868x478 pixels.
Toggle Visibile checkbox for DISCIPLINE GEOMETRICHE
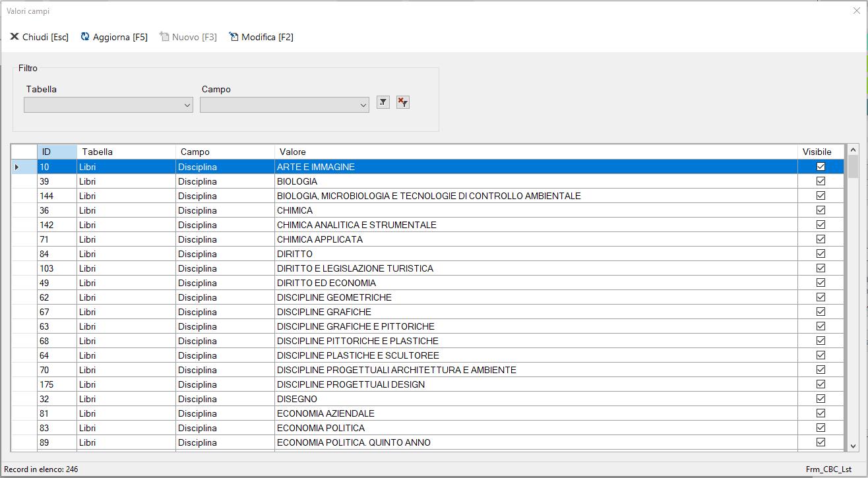point(821,297)
